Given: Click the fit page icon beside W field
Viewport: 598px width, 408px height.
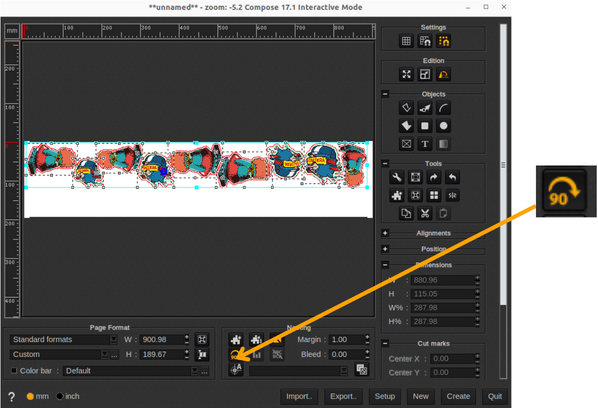Looking at the screenshot, I should [x=202, y=339].
